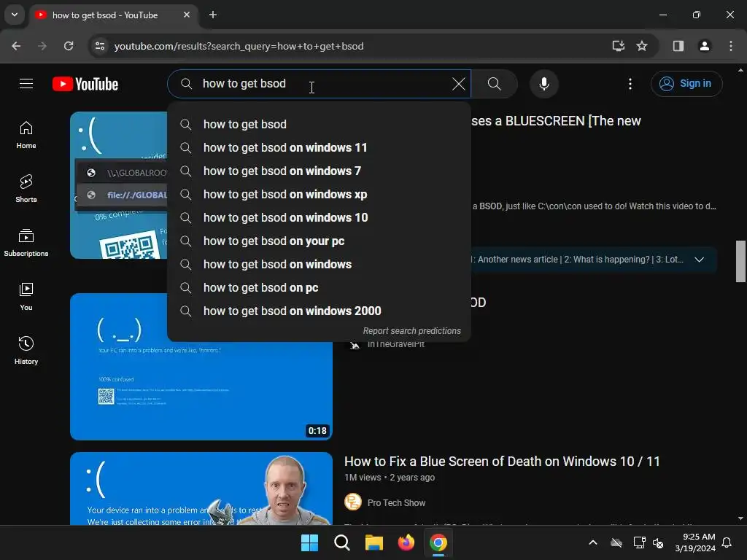Select suggestion "how to get bsod on your pc"

(x=319, y=241)
